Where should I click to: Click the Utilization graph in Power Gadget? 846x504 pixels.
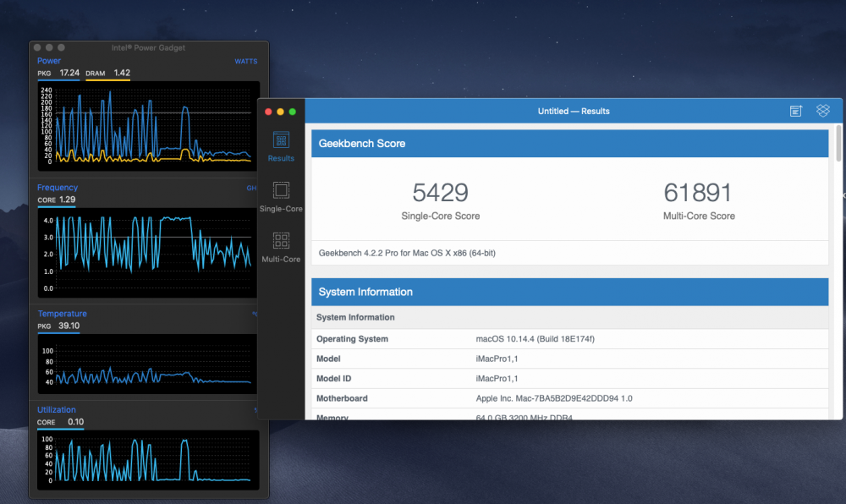coord(148,459)
